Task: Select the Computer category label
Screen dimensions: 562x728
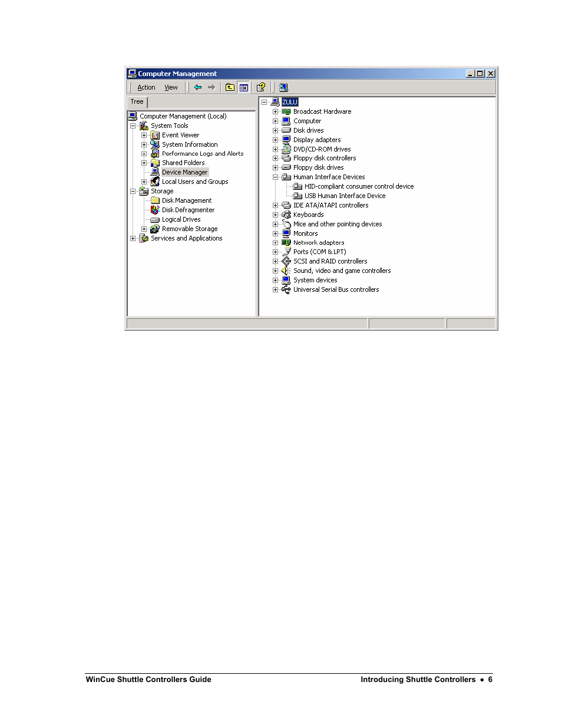Action: pos(307,121)
